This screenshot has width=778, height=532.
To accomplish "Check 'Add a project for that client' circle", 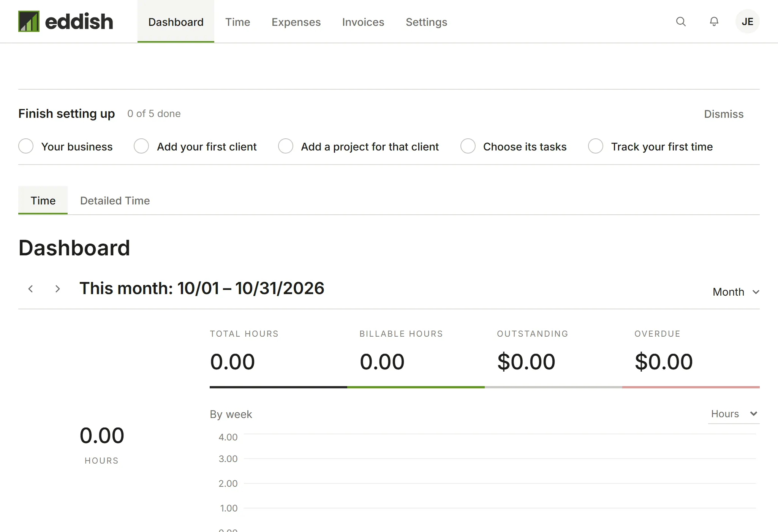I will (x=286, y=146).
